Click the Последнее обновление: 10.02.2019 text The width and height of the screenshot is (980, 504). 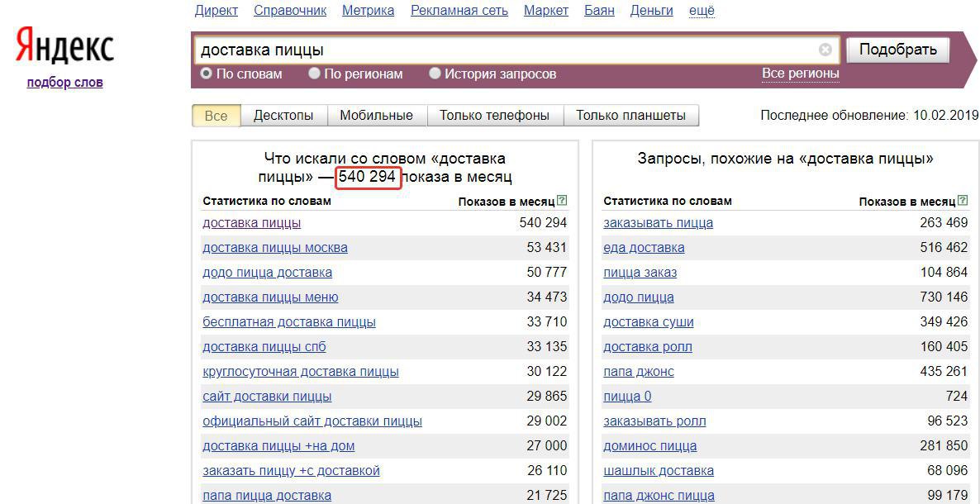[x=868, y=116]
